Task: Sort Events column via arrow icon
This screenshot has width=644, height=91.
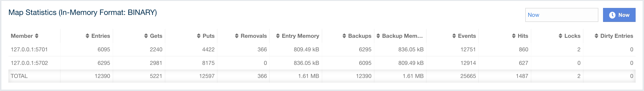Action: (454, 36)
